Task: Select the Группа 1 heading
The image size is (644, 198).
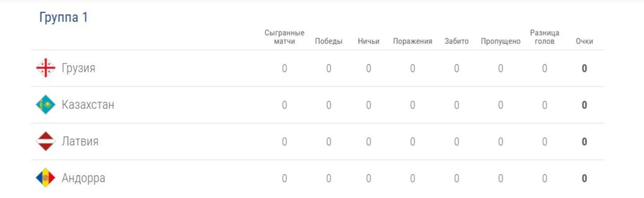Action: (x=64, y=18)
